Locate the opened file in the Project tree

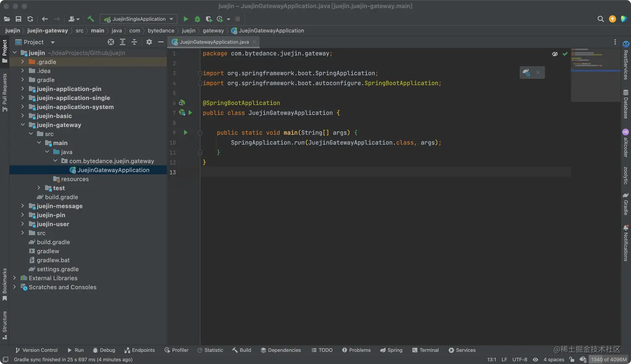pyautogui.click(x=111, y=42)
